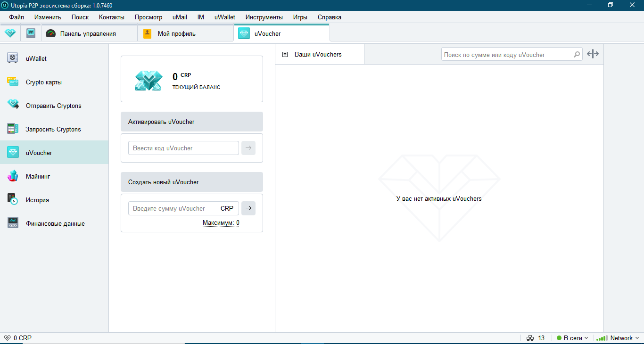Click the Ваши uVouchers list icon
The width and height of the screenshot is (644, 344).
point(285,54)
